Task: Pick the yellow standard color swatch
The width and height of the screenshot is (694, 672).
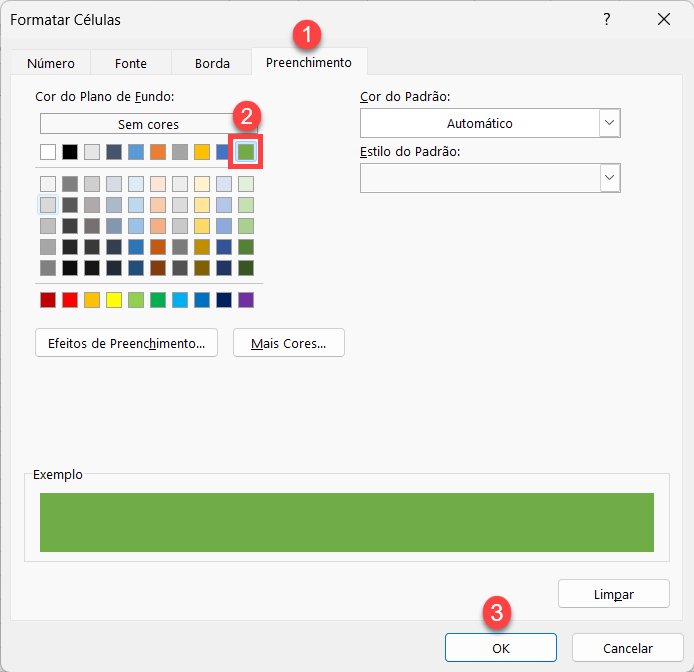Action: pos(114,300)
